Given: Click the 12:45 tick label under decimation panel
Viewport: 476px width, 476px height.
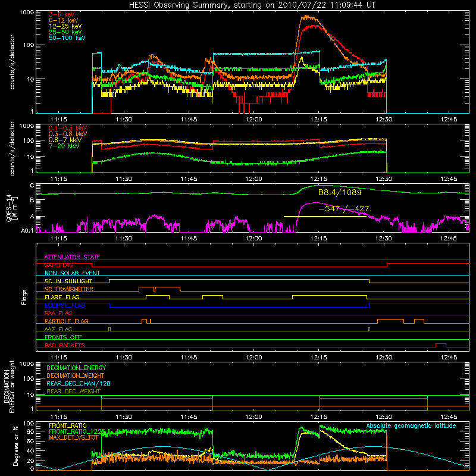Looking at the screenshot, I should point(449,417).
